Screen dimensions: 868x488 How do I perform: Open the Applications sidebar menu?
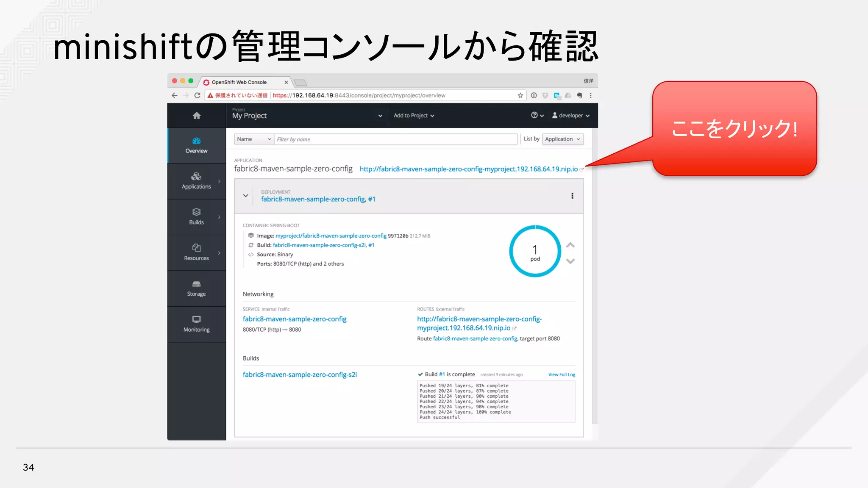click(x=197, y=181)
